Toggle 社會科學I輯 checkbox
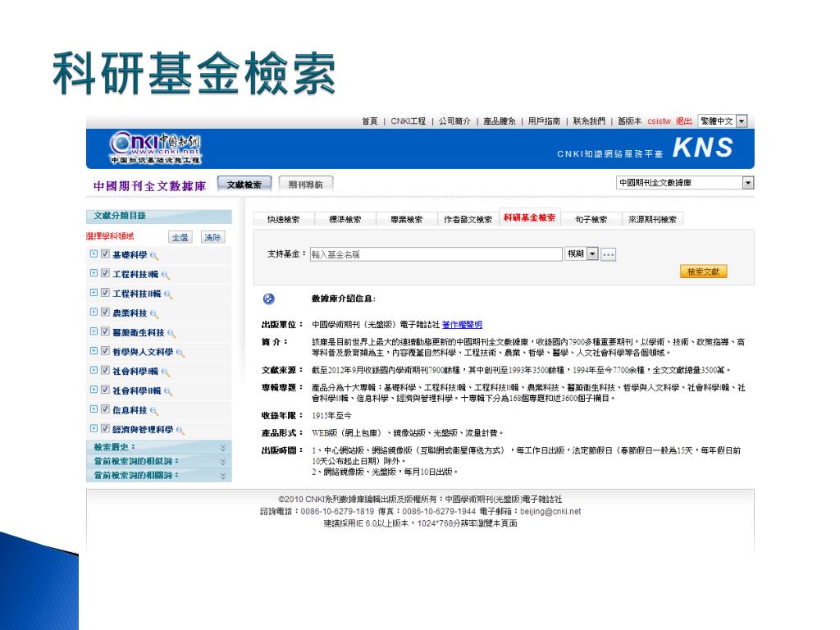Screen dimensions: 840x630 pyautogui.click(x=105, y=370)
